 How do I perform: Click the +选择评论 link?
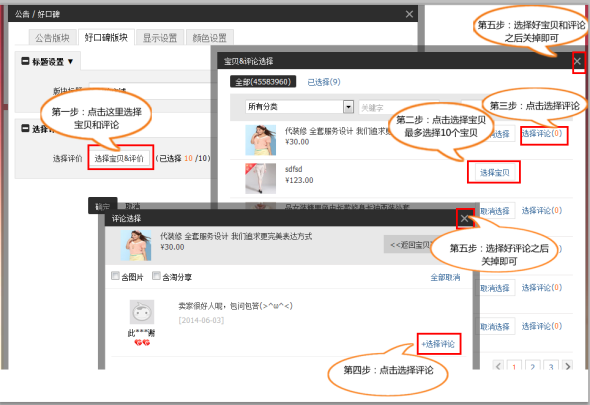tap(438, 344)
